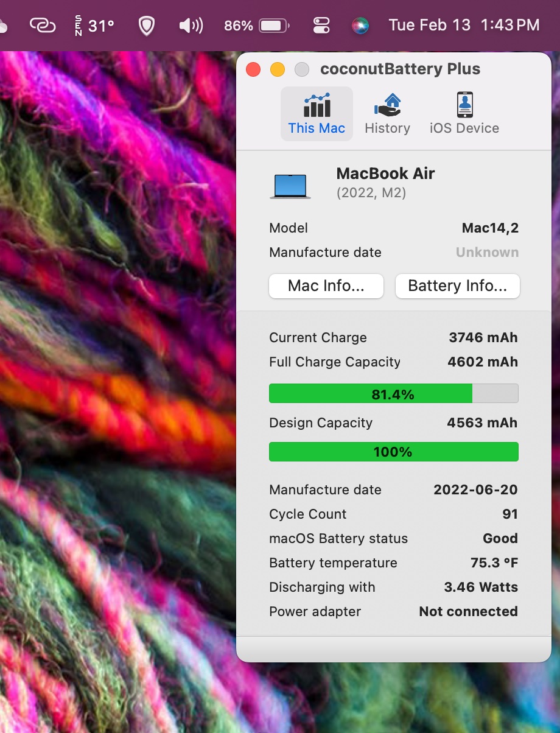This screenshot has width=560, height=733.
Task: Click the 81.4% charge progress bar
Action: 394,393
